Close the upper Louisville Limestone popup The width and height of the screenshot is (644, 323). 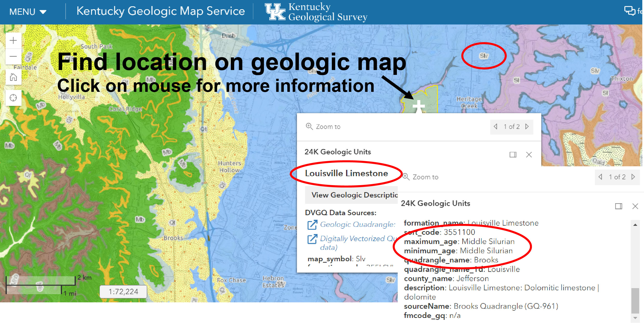(529, 155)
